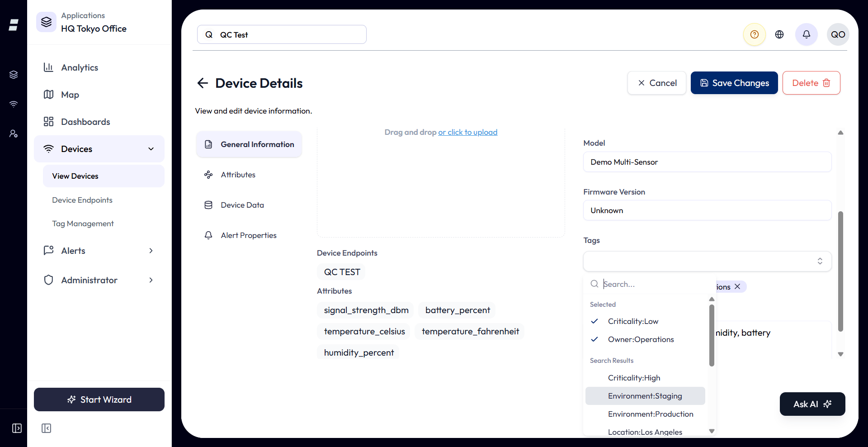Open the language globe icon

click(x=779, y=34)
